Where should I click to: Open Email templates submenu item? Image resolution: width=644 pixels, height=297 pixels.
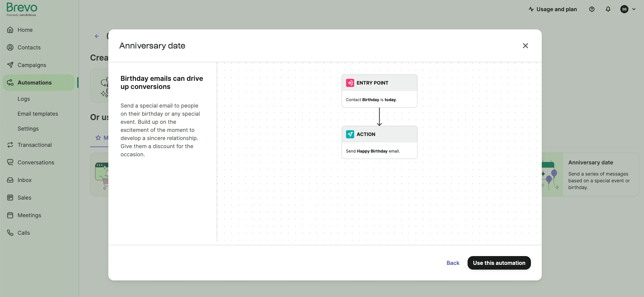pos(38,114)
